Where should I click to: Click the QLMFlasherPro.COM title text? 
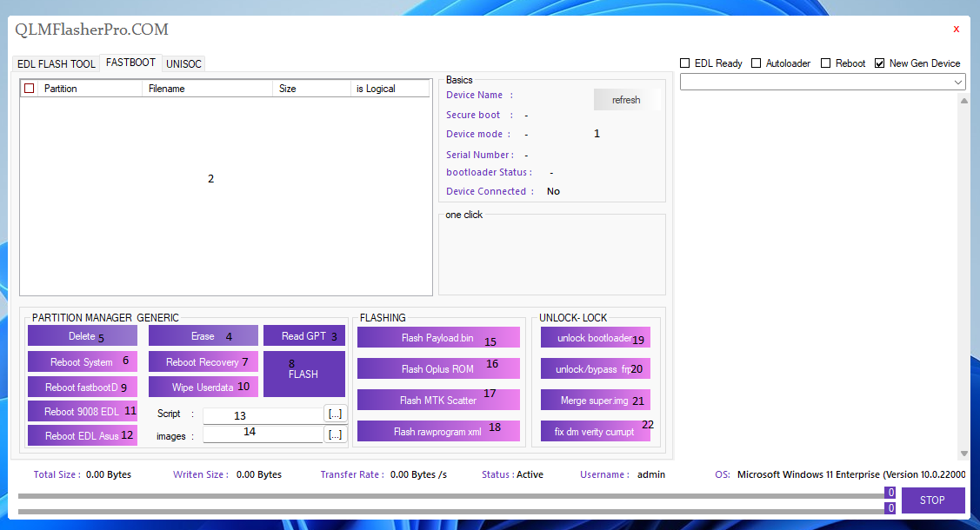pos(92,30)
